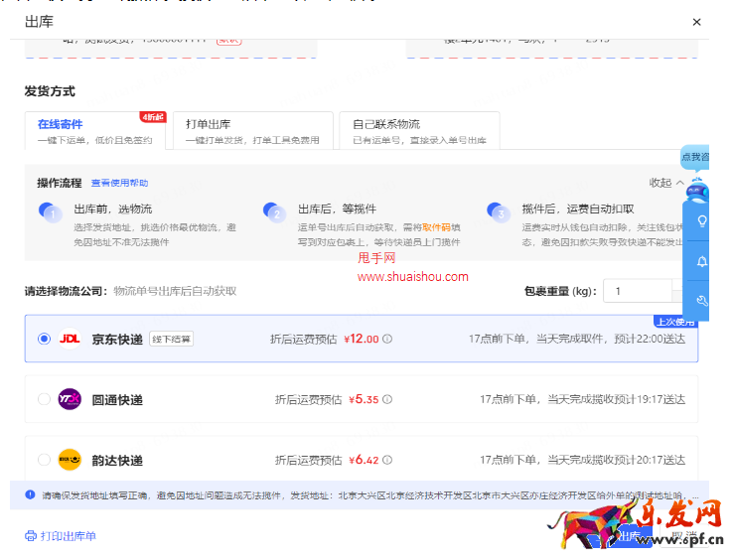Click info icon beside ¥12.00 price

coord(387,339)
